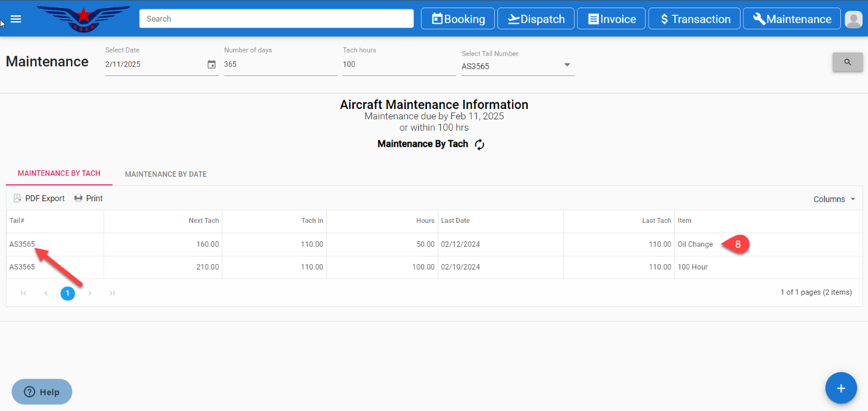
Task: Refresh Maintenance By Tach data
Action: (480, 144)
